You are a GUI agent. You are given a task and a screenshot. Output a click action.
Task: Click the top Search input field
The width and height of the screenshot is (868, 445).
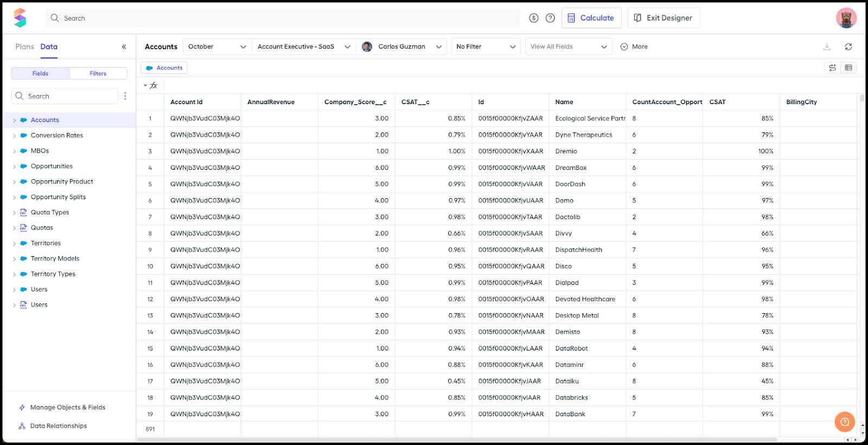(282, 18)
